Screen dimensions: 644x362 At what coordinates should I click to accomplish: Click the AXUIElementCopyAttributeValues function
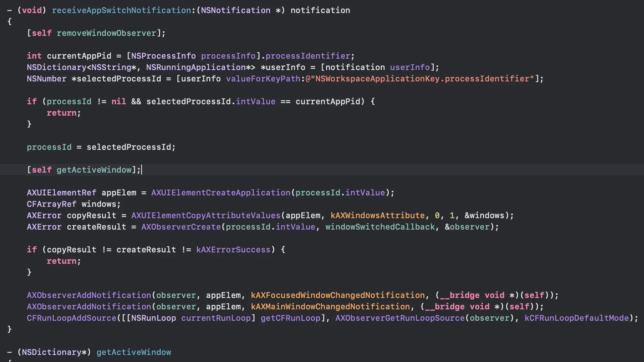[x=206, y=216]
